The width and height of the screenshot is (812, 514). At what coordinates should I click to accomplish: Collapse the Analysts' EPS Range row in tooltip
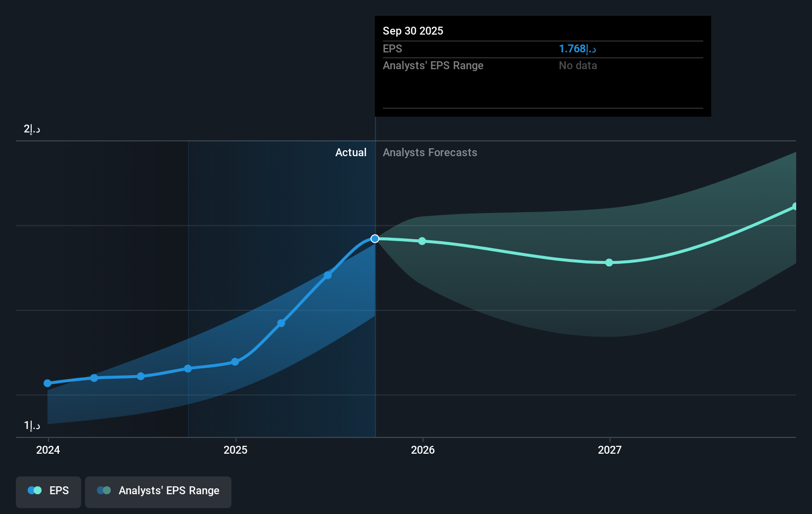(x=433, y=65)
